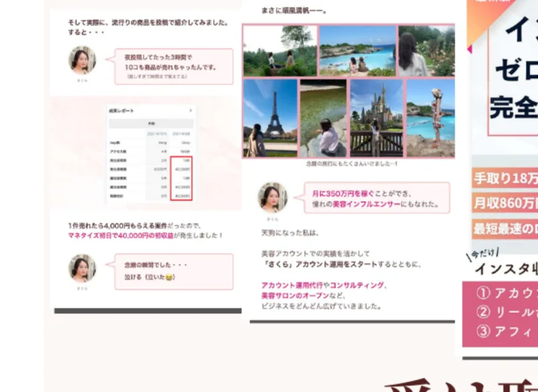
Task: Click pink text 美容サロンのオープン
Action: coord(295,296)
